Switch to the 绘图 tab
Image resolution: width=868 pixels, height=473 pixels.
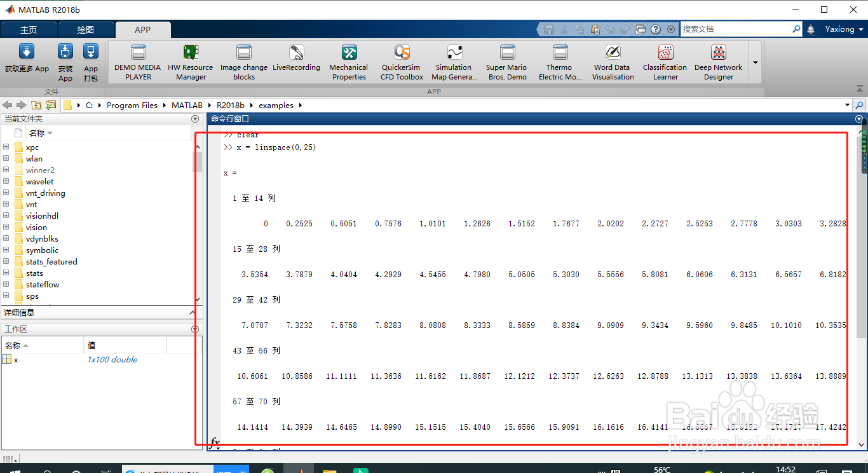tap(86, 30)
